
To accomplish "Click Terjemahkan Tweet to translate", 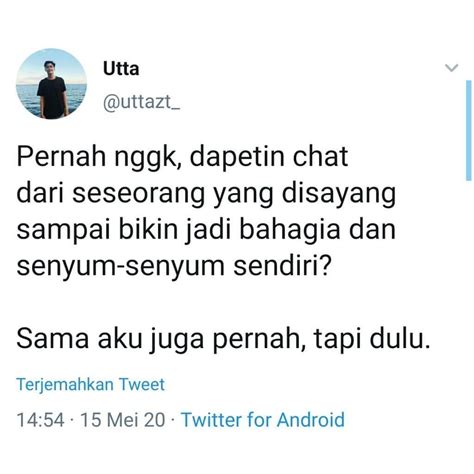I will coord(91,384).
